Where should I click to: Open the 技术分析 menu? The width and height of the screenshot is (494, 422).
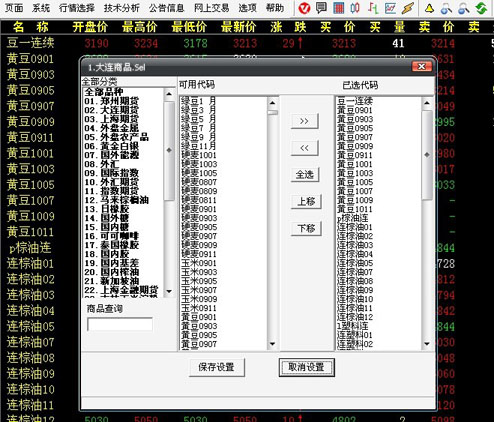122,8
